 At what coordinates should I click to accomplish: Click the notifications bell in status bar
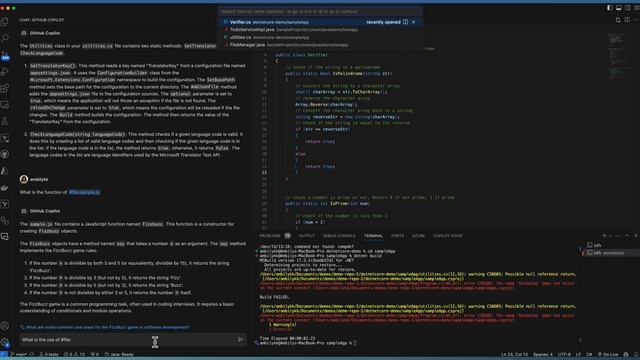point(636,354)
